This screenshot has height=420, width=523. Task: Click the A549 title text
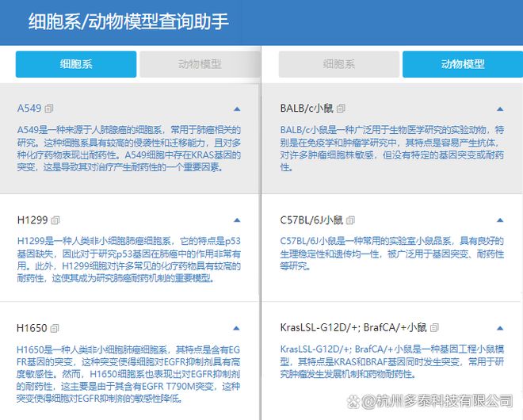(29, 108)
